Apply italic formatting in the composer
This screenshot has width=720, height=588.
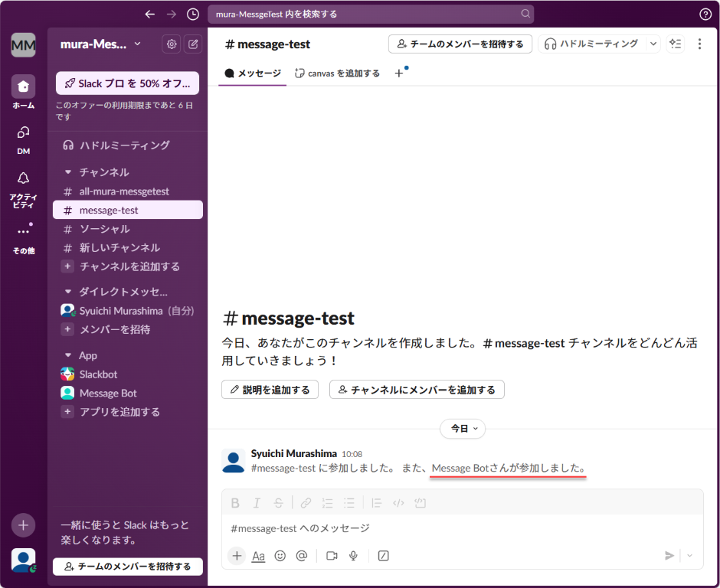(257, 503)
